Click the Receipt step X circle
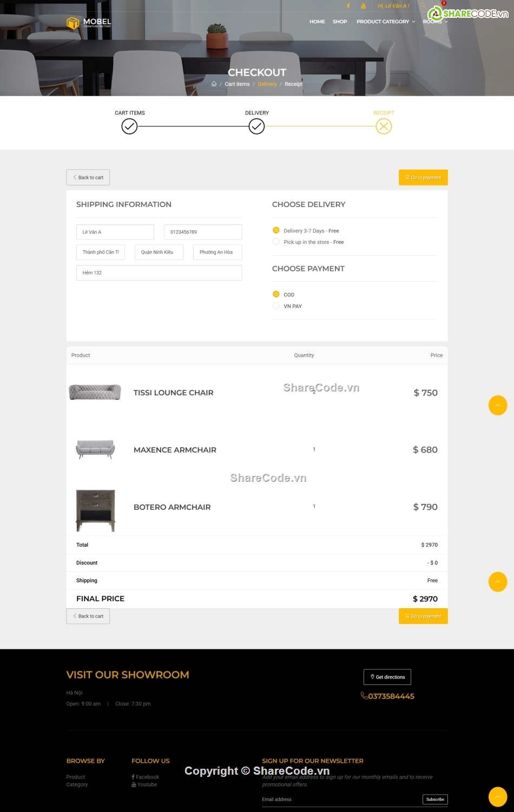This screenshot has height=812, width=514. point(384,127)
